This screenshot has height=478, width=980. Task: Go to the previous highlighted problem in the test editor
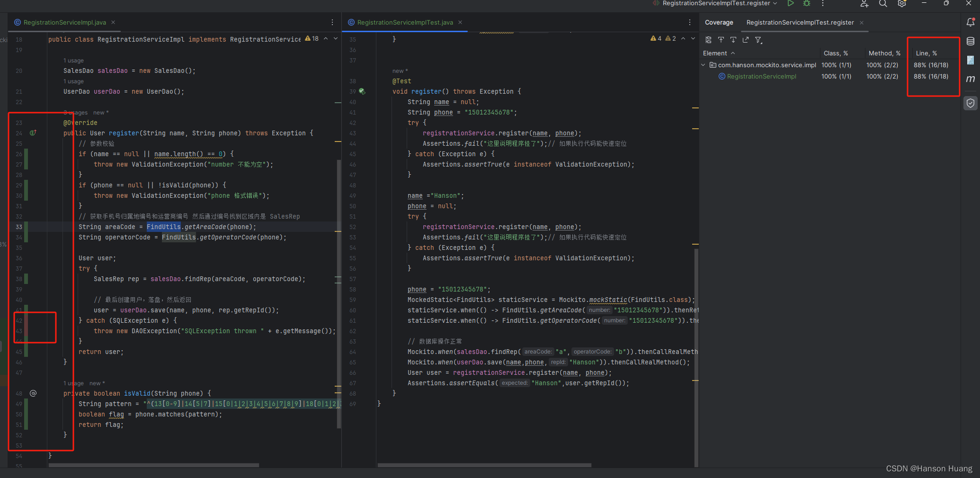pyautogui.click(x=683, y=39)
